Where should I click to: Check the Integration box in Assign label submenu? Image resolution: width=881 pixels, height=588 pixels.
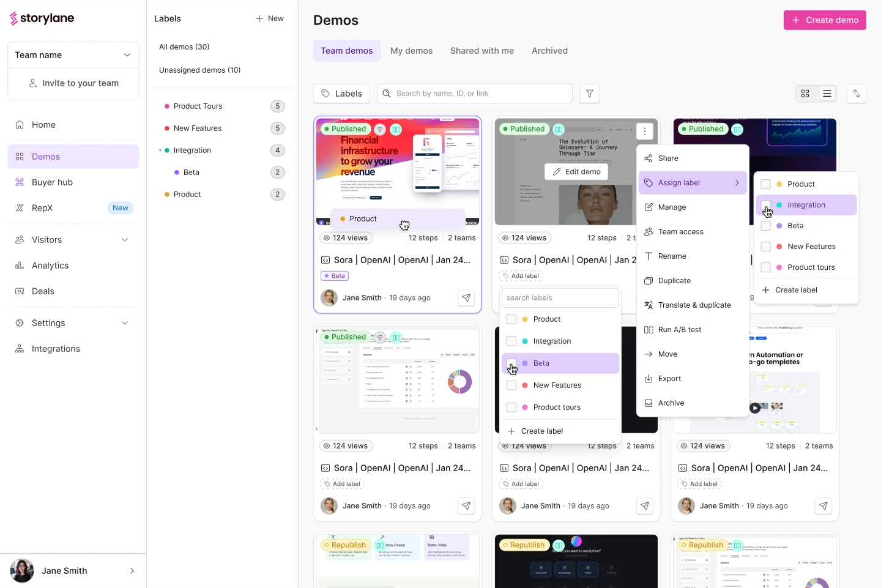tap(765, 205)
